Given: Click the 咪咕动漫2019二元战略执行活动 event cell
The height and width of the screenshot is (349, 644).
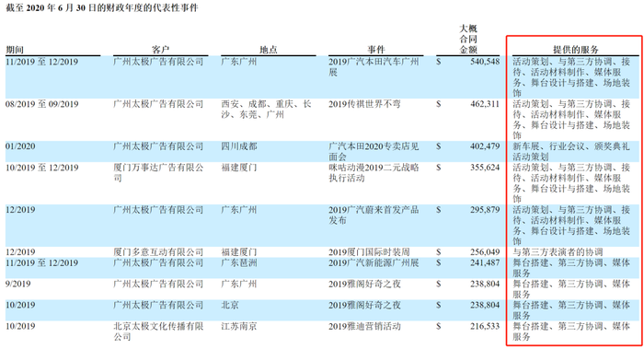Looking at the screenshot, I should tap(374, 172).
